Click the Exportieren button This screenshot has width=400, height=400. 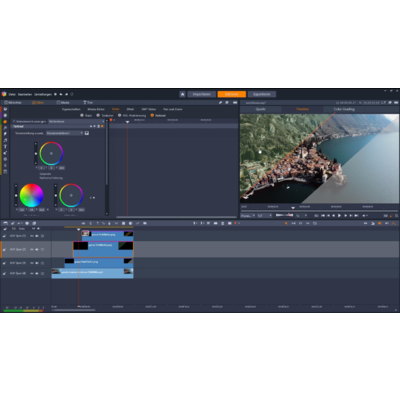(x=262, y=94)
